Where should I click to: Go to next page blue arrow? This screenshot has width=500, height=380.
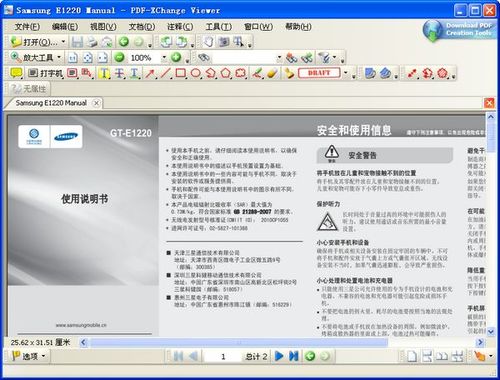279,356
